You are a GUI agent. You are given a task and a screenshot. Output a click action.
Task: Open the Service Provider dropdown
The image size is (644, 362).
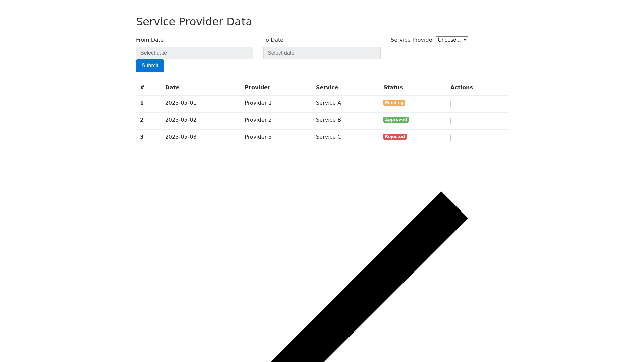pyautogui.click(x=451, y=40)
